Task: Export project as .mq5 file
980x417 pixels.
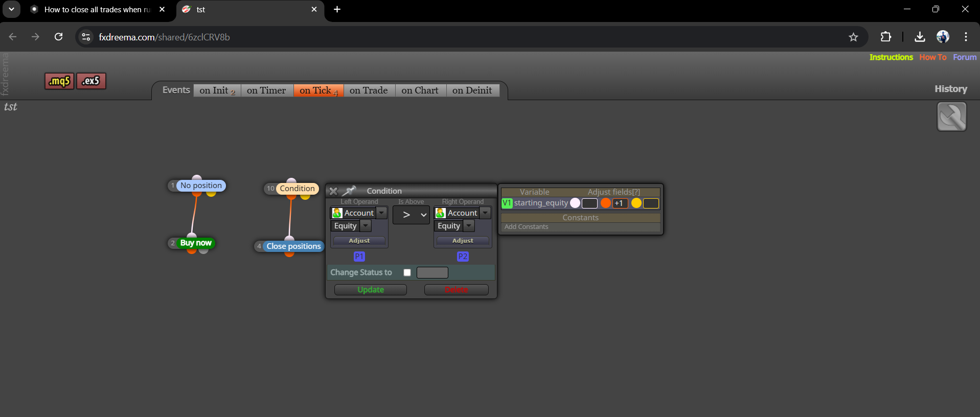Action: (x=59, y=81)
